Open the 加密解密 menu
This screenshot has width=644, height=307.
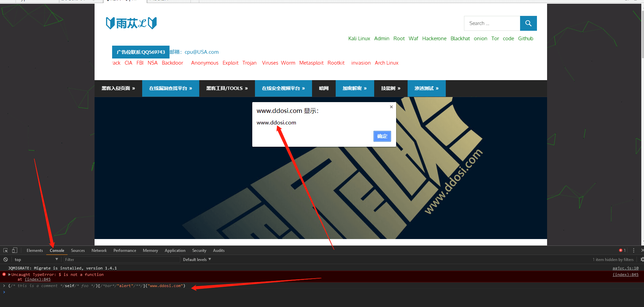(355, 89)
